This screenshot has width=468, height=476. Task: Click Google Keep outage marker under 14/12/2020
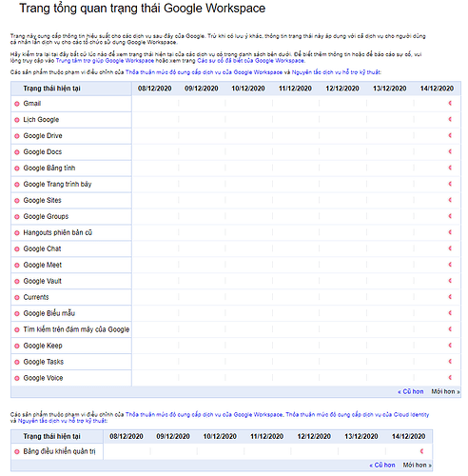pyautogui.click(x=450, y=346)
